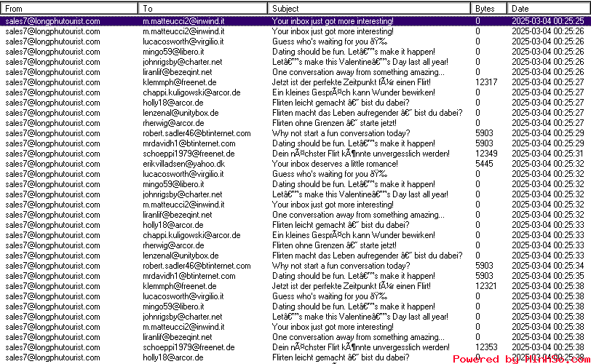Viewport: 591px width, 364px height.
Task: Click liranlif@bezeqint.net in the 00:25:38 row
Action: click(178, 336)
